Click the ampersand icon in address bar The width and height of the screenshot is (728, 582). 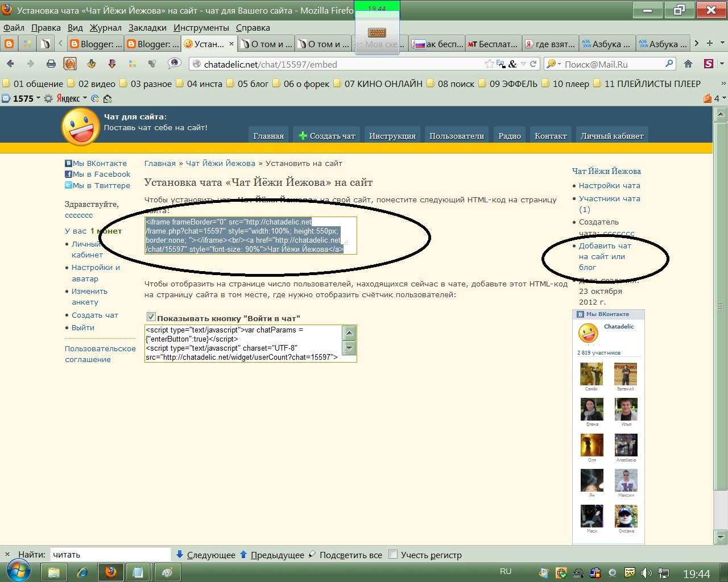coord(512,64)
